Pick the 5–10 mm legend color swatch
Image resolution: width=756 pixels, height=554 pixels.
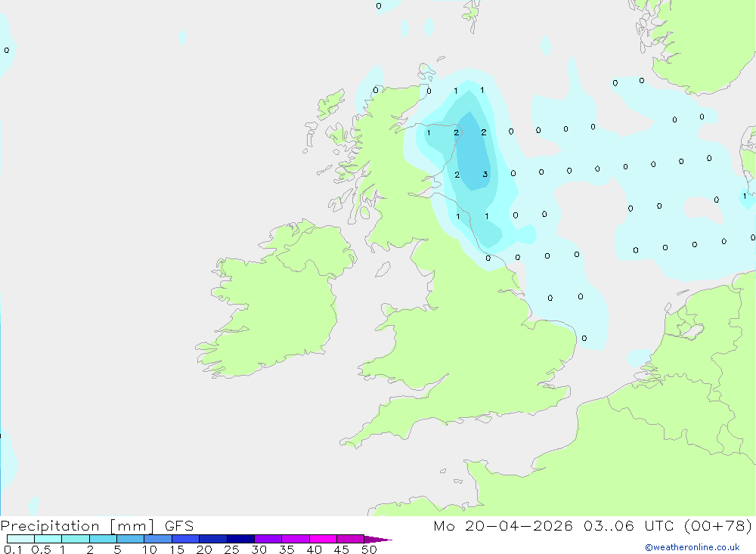click(131, 539)
